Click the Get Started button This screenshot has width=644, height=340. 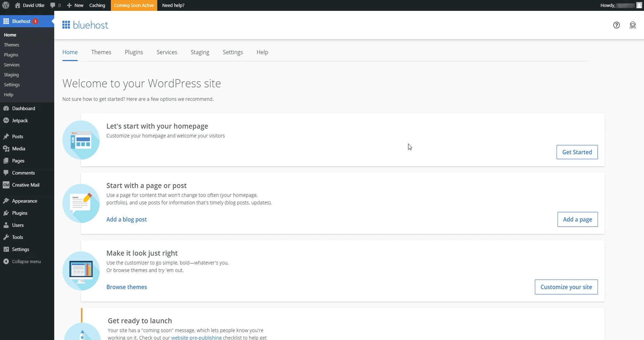coord(577,152)
